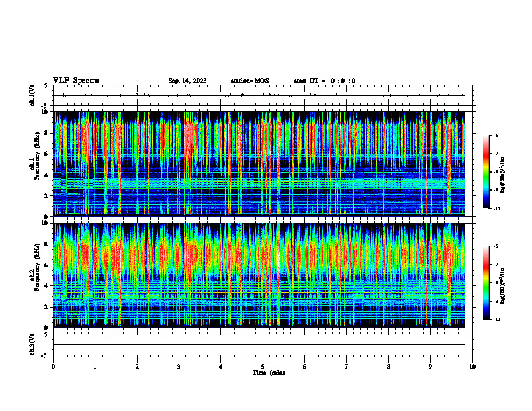Click the "5" tick on ch.1(V) axis
Screen dimensions: 532x411
(46, 85)
